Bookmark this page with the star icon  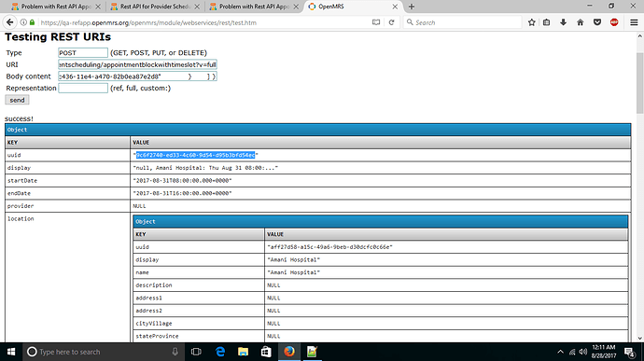[x=531, y=22]
